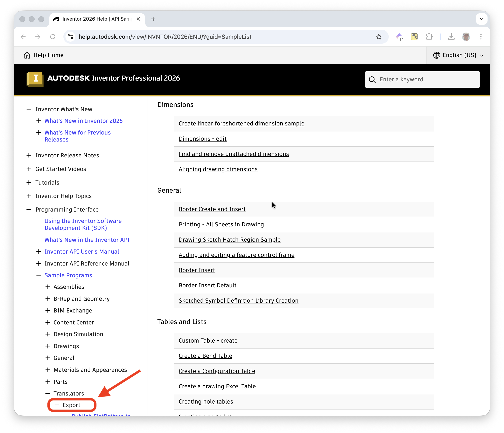Reload the page with the refresh icon

(53, 36)
